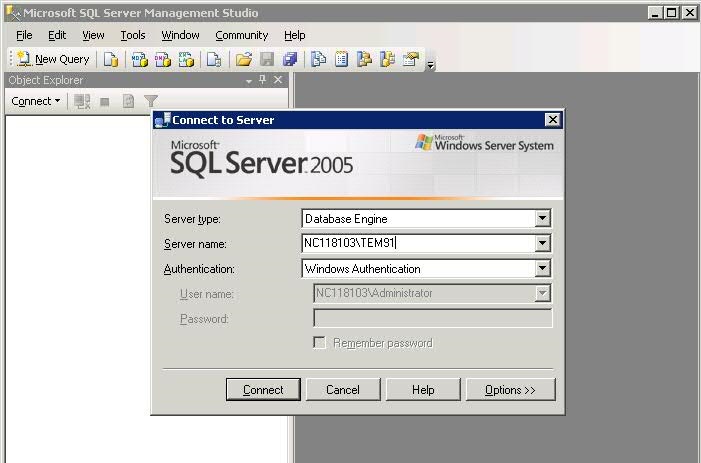Click the Options >> button
701x463 pixels.
(x=511, y=390)
